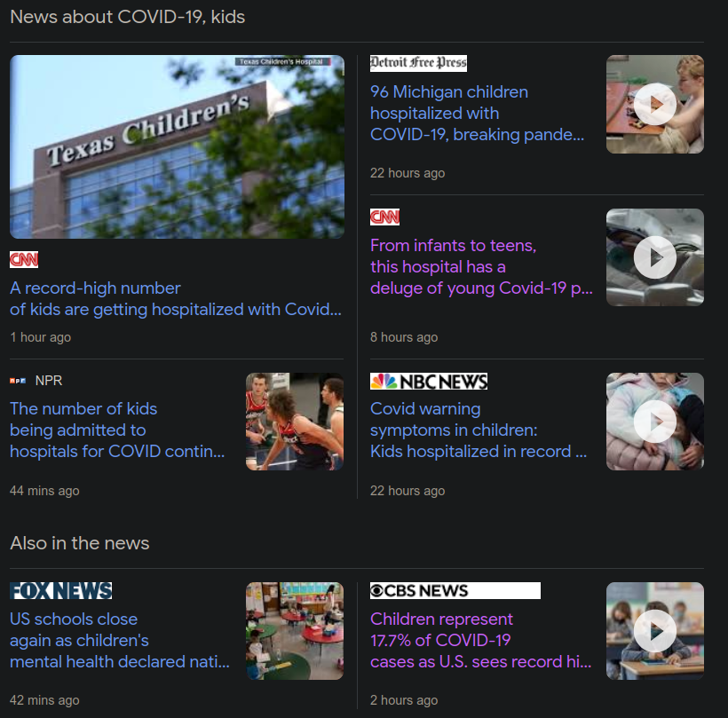Click '42 mins ago' under the Fox News story

pyautogui.click(x=44, y=700)
